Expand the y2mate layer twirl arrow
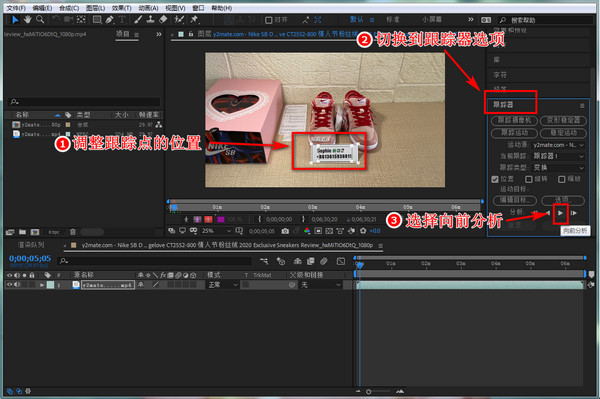The height and width of the screenshot is (399, 600). pyautogui.click(x=42, y=285)
